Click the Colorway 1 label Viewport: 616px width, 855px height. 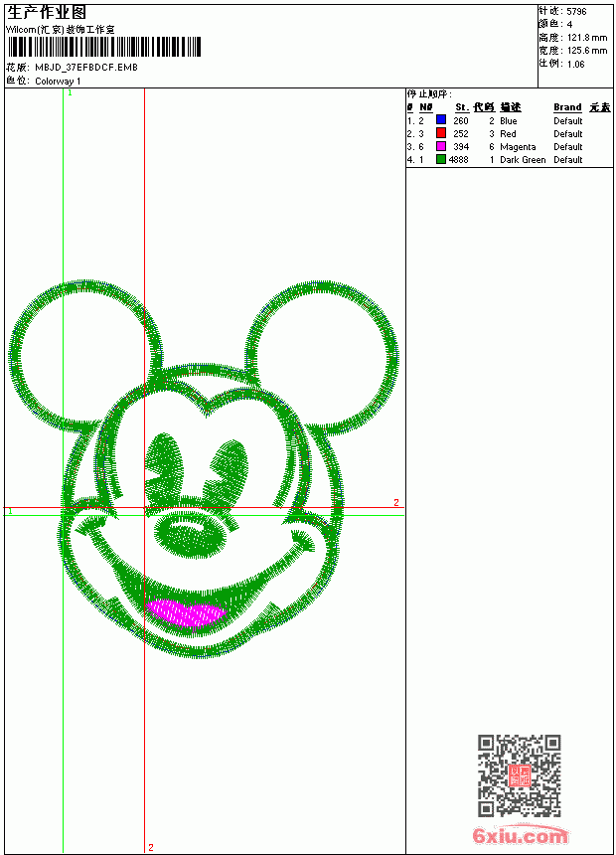tap(58, 82)
